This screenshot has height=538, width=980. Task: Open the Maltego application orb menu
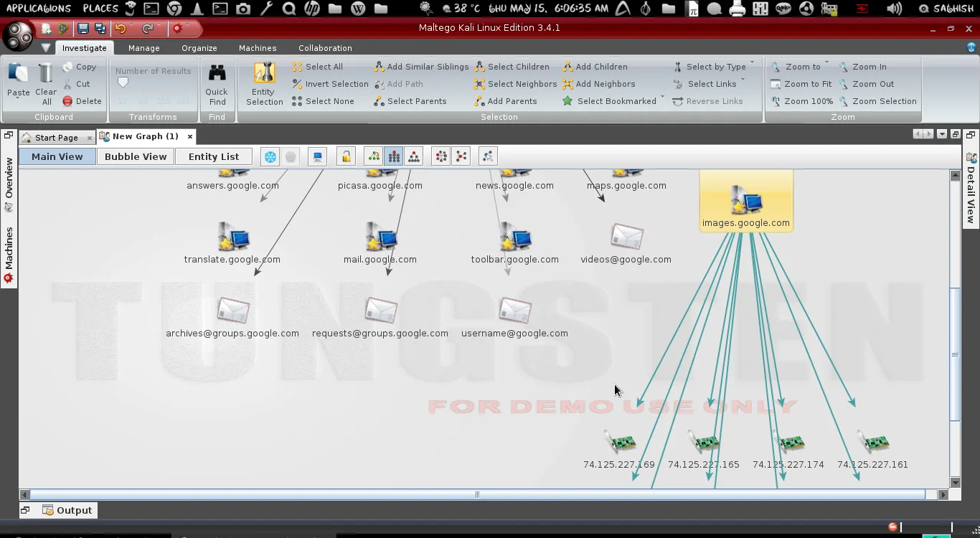coord(17,36)
